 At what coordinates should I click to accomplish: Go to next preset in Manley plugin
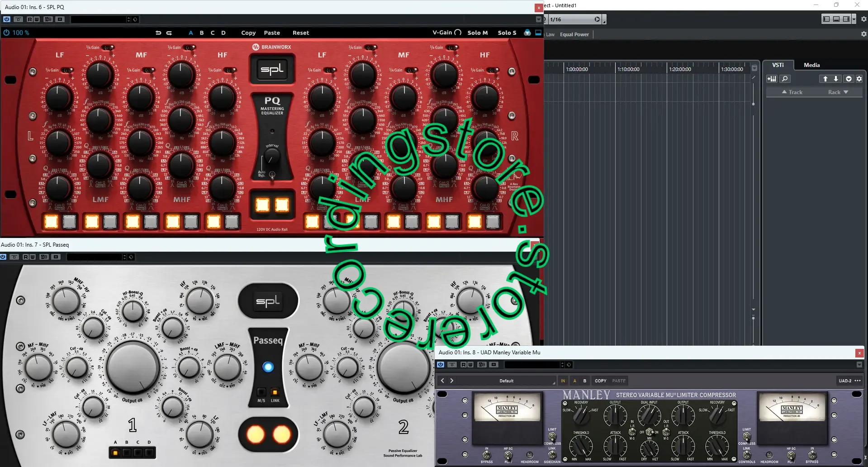click(x=451, y=381)
